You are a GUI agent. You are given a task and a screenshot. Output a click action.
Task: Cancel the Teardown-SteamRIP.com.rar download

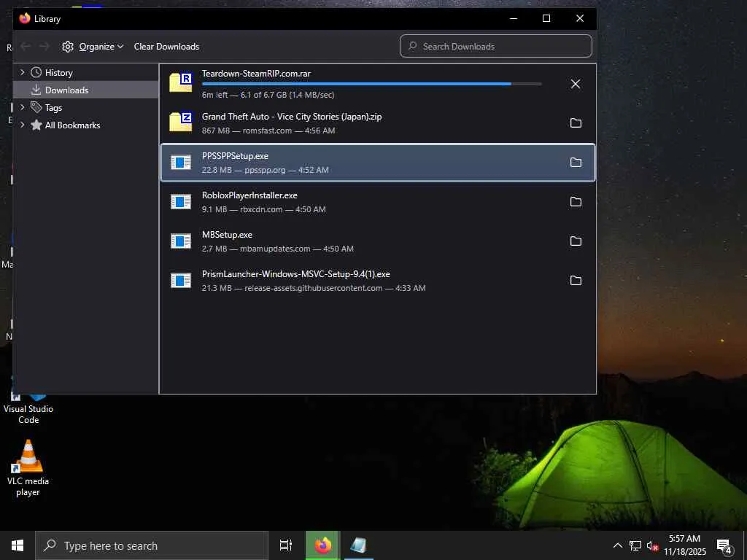(x=576, y=84)
